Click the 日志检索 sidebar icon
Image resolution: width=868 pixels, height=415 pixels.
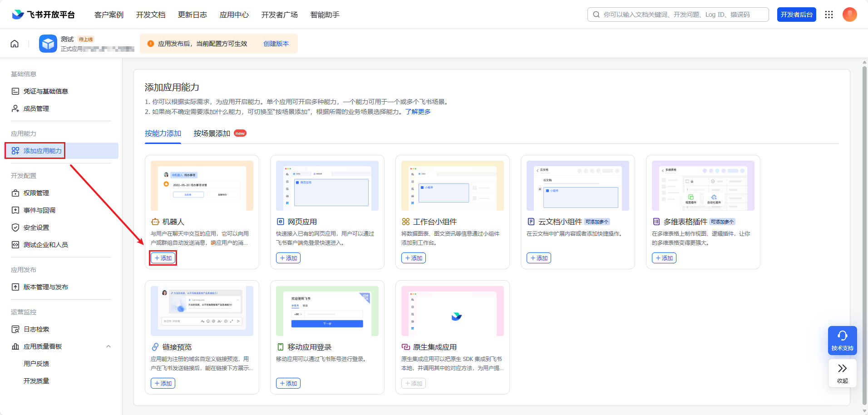tap(15, 329)
